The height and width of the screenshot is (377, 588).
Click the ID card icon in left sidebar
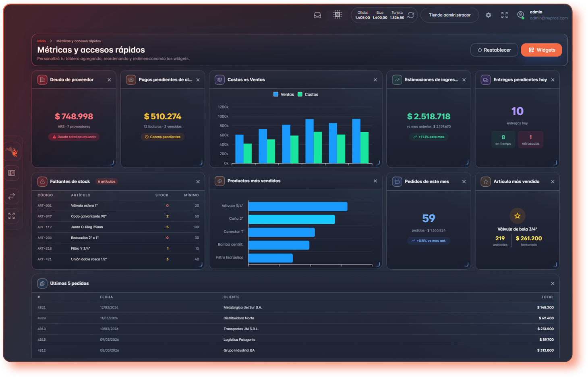point(12,173)
